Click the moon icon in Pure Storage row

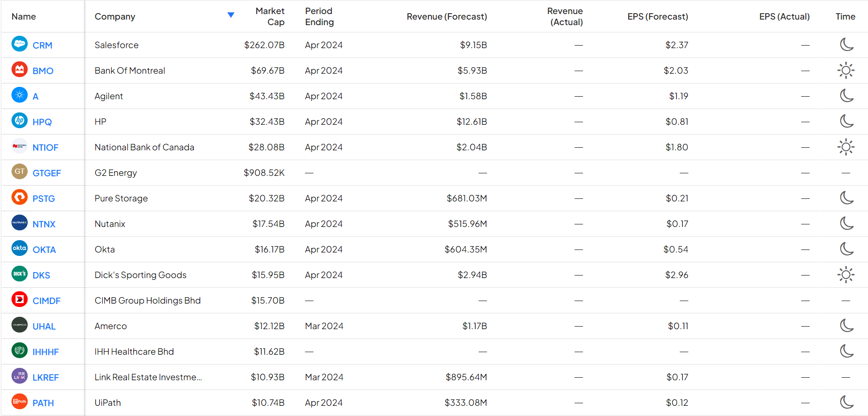[846, 198]
